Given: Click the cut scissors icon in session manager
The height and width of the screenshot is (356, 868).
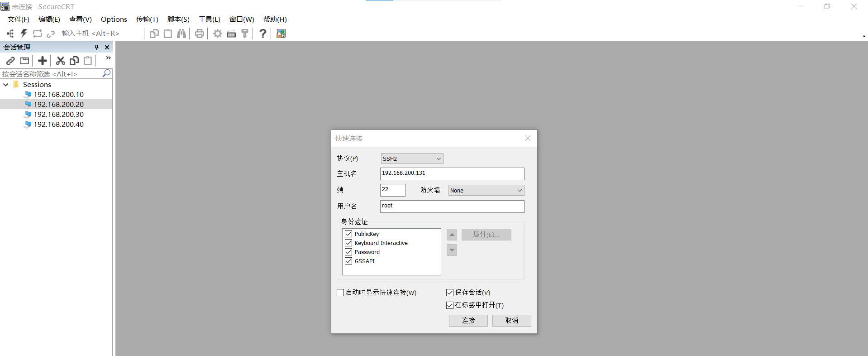Looking at the screenshot, I should (60, 61).
